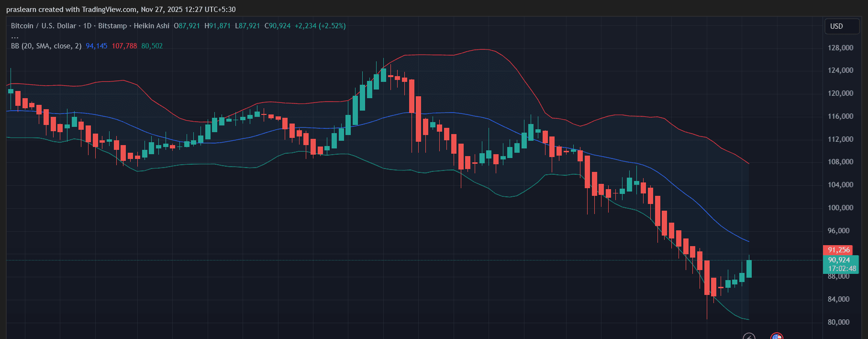The image size is (868, 339).
Task: Click the 116,000 price axis label
Action: (840, 116)
